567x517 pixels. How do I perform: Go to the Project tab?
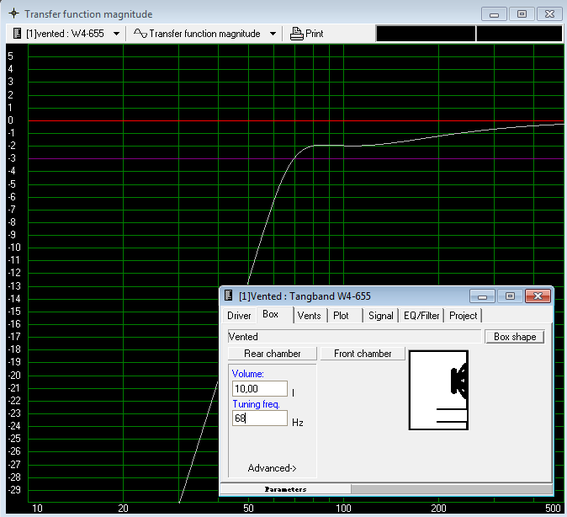[463, 316]
